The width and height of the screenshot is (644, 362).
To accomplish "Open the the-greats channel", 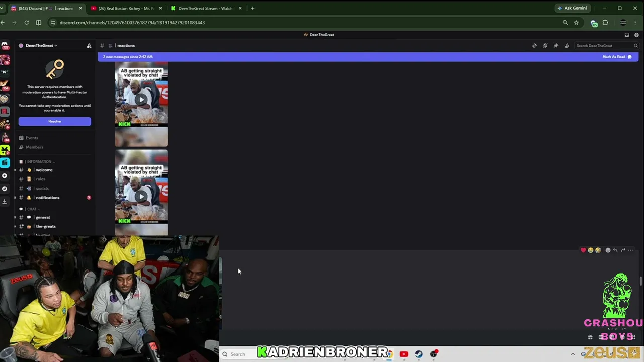I will (x=45, y=227).
